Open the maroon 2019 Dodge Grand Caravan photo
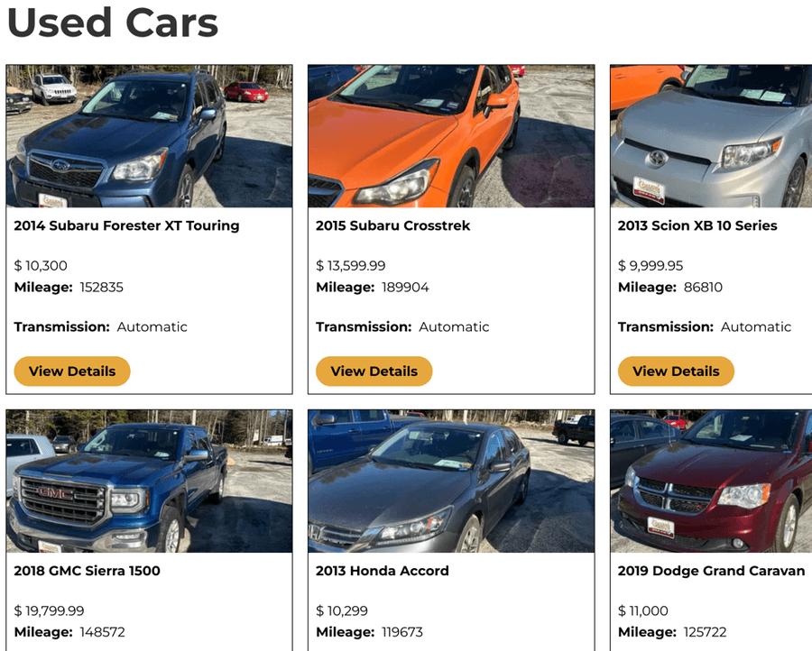This screenshot has width=812, height=651. 711,481
